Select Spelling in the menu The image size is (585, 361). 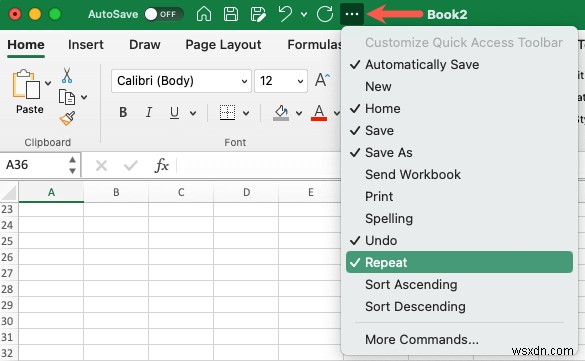[459, 219]
